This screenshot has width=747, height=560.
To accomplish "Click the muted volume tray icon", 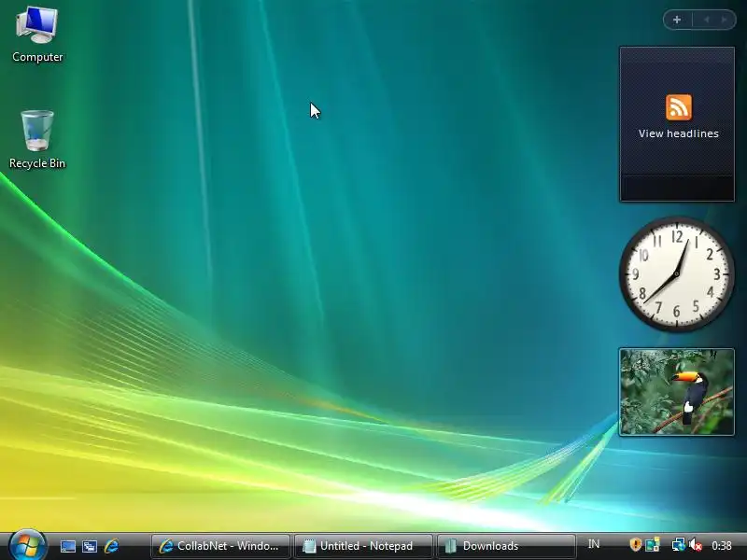I will point(696,545).
